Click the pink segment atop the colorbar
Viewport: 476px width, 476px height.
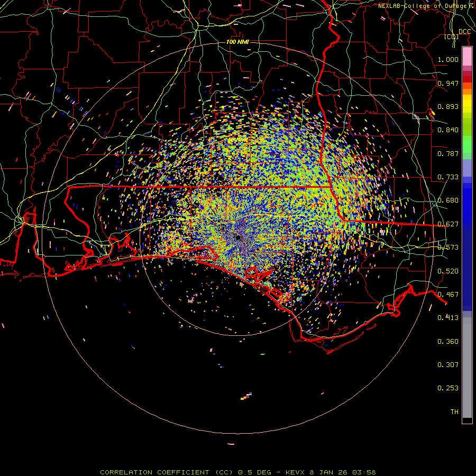click(x=467, y=57)
